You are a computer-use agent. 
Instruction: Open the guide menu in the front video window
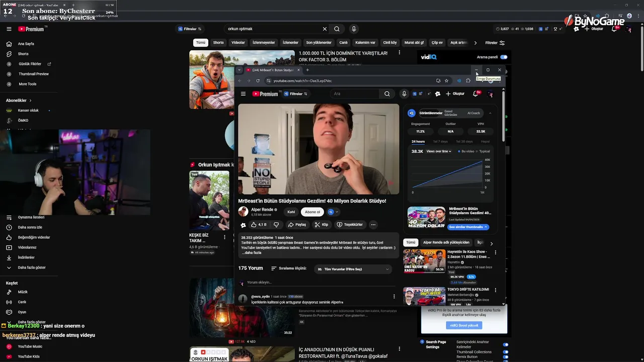[243, 94]
